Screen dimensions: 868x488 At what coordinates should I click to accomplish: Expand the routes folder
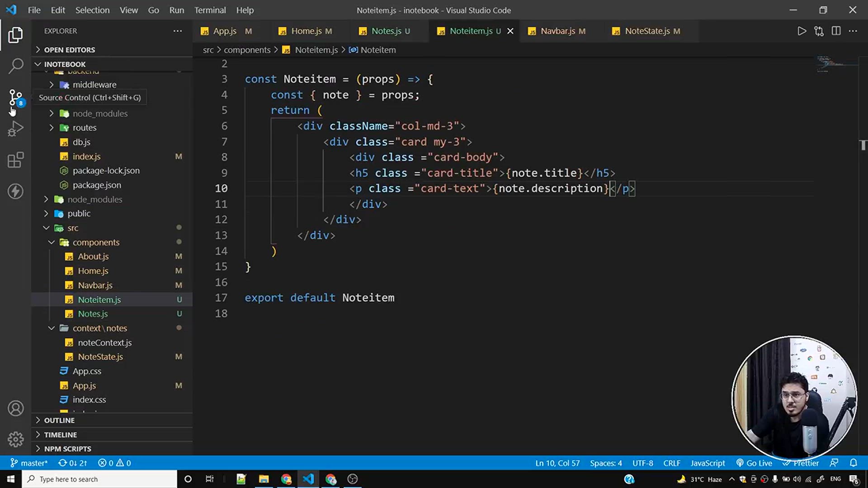click(112, 128)
